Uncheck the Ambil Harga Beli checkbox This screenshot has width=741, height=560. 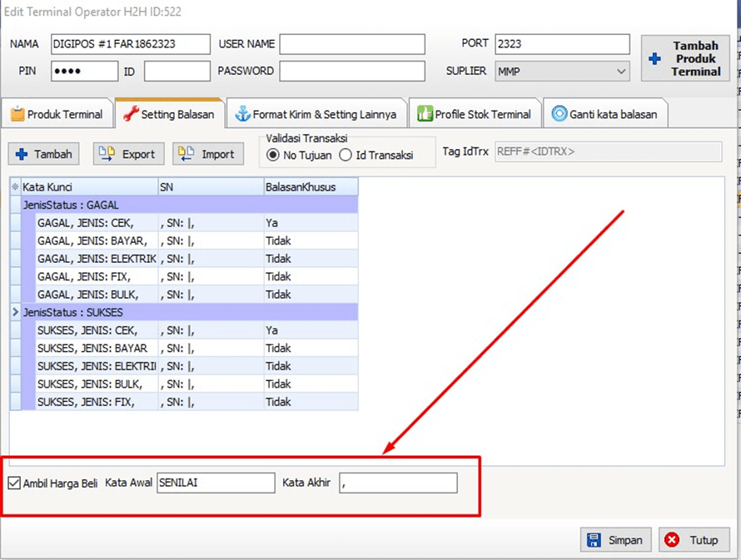[x=13, y=483]
